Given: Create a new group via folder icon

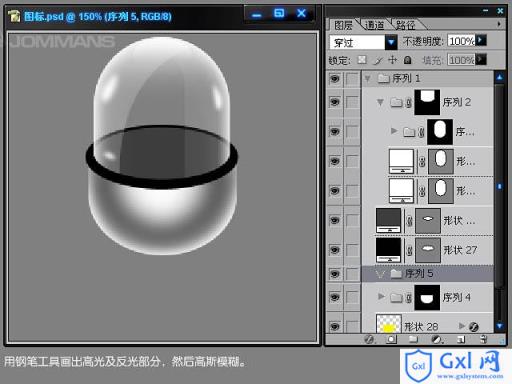Looking at the screenshot, I should [413, 339].
